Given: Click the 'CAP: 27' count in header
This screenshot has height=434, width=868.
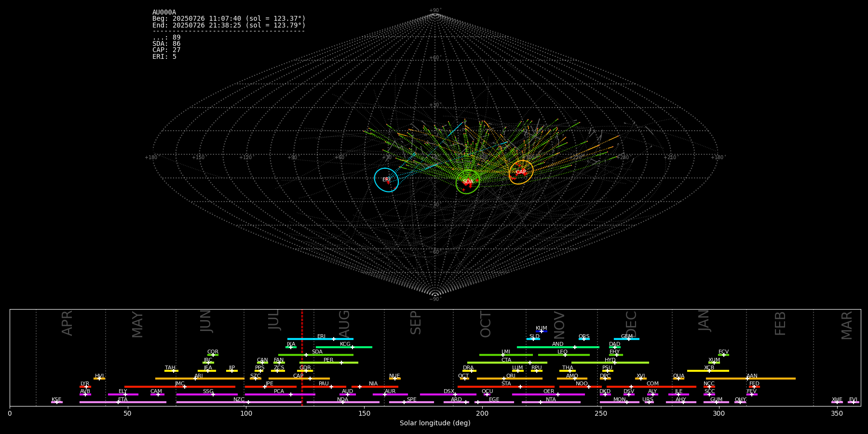Looking at the screenshot, I should (166, 50).
